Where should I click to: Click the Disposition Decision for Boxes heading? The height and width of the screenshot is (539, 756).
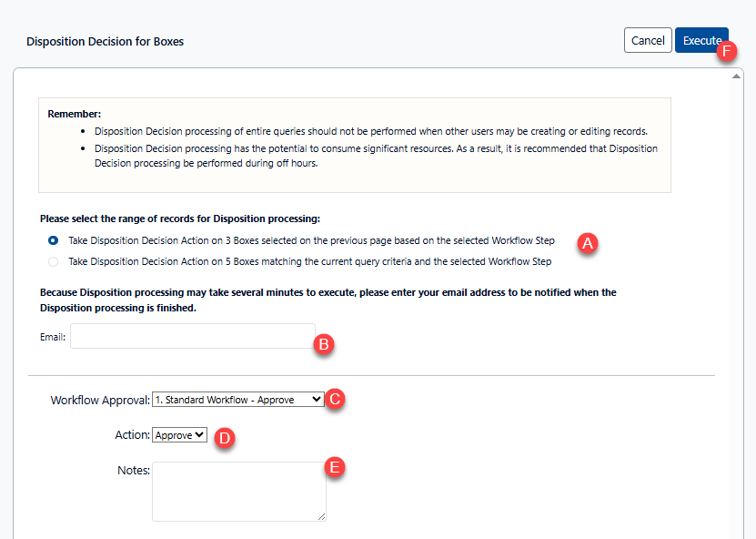(x=105, y=42)
